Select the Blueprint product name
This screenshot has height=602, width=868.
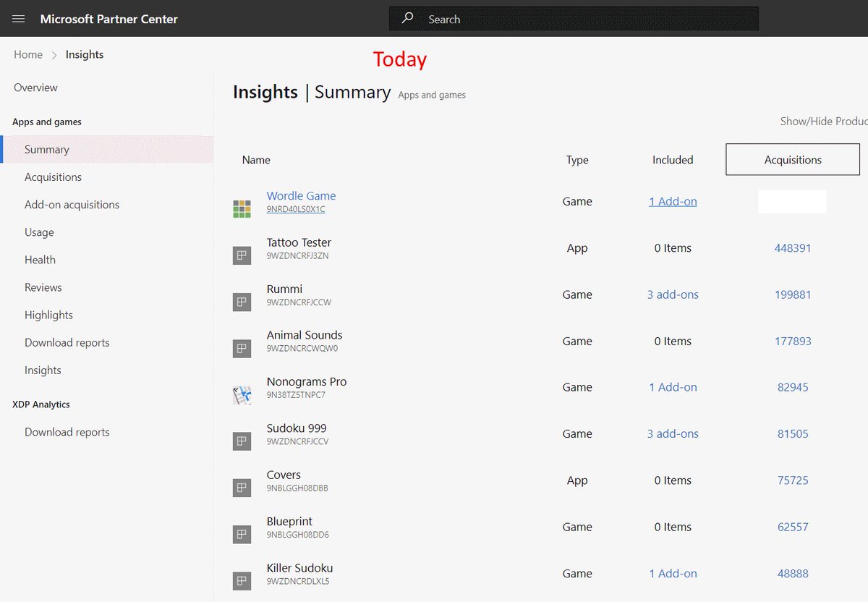tap(289, 521)
